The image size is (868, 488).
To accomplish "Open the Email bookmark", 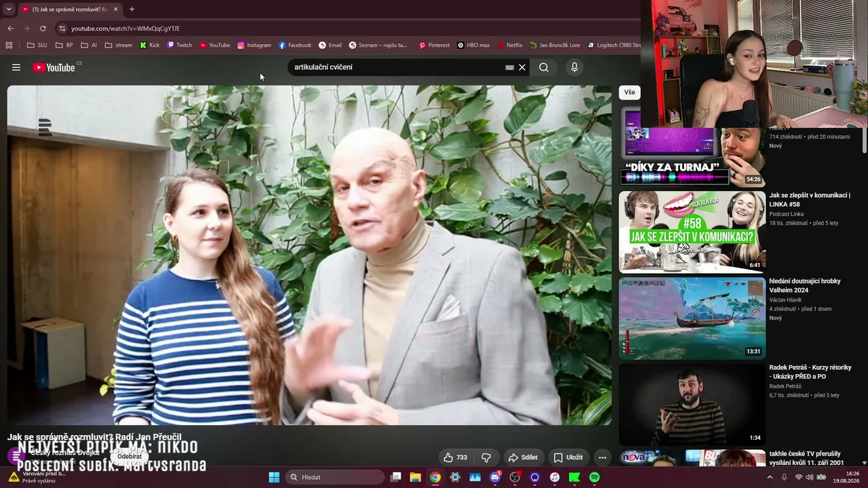I will tap(330, 45).
